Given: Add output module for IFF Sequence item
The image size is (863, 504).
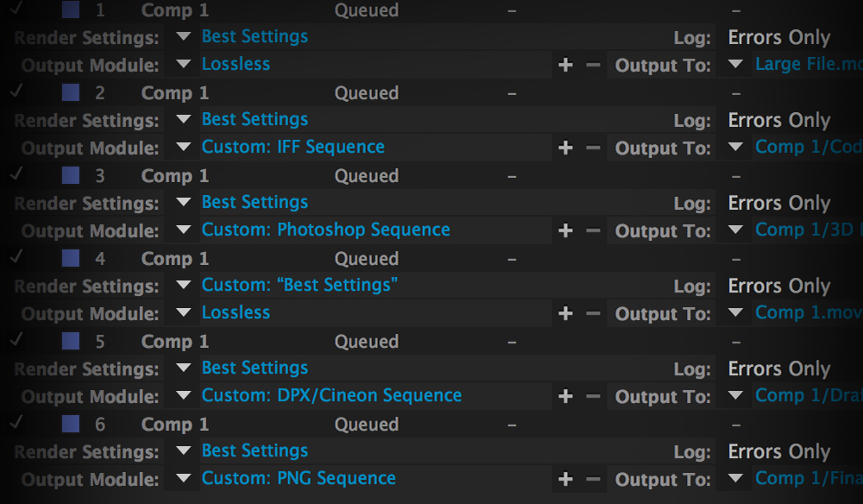Looking at the screenshot, I should click(565, 148).
